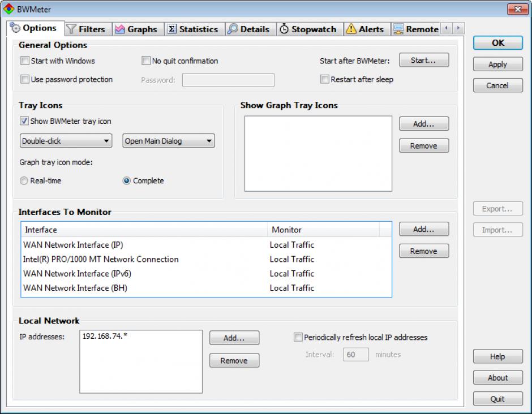Select Intel(R) PRO/1000 MT Network Connection row
The width and height of the screenshot is (532, 414).
tap(206, 259)
